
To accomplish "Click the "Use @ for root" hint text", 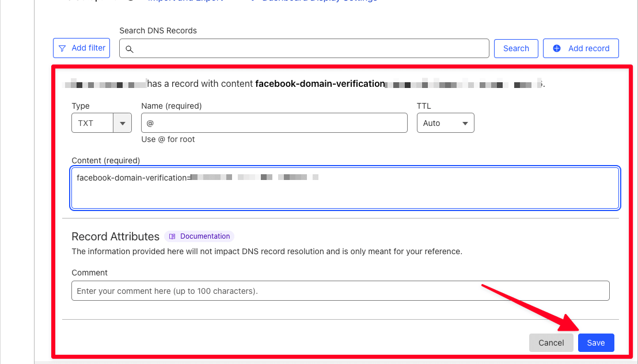I will 168,139.
